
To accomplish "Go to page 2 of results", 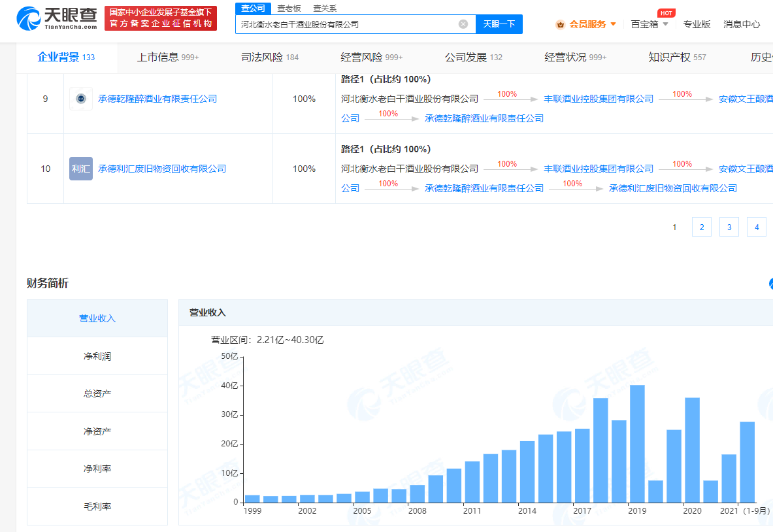I will pyautogui.click(x=701, y=227).
